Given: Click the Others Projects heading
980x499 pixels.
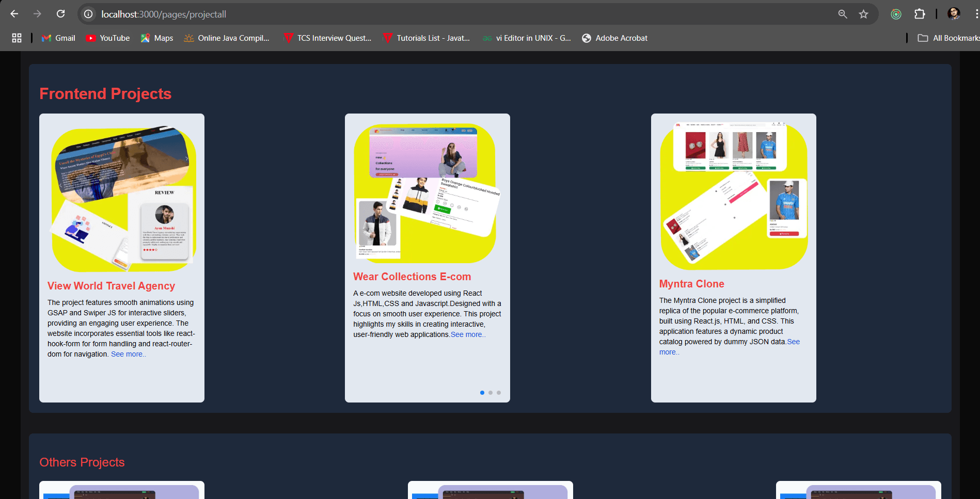Looking at the screenshot, I should click(82, 462).
